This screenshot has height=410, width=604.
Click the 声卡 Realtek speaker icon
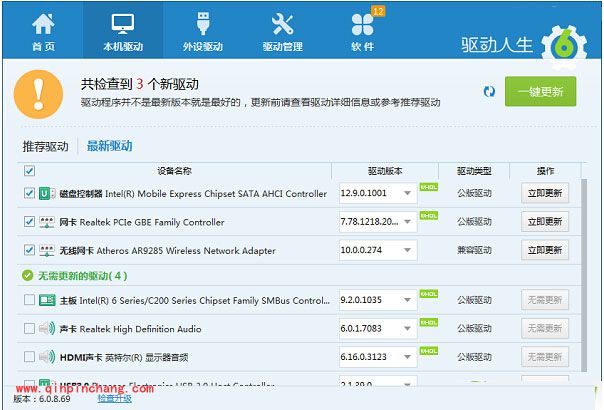[x=47, y=329]
